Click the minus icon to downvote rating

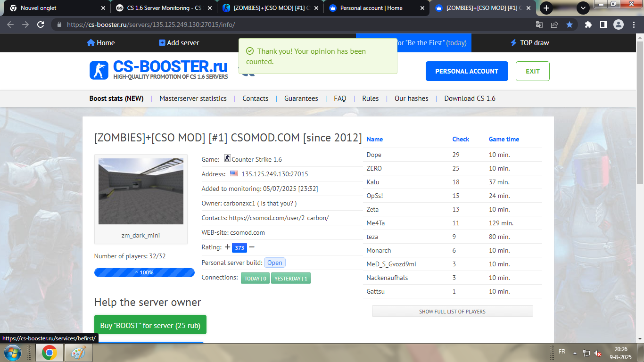pos(252,247)
